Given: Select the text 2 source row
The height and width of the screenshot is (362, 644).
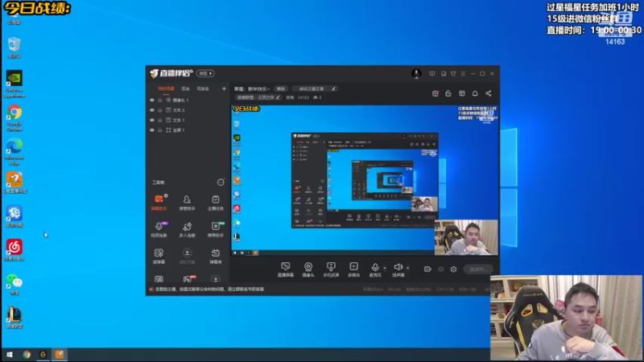Looking at the screenshot, I should [188, 110].
